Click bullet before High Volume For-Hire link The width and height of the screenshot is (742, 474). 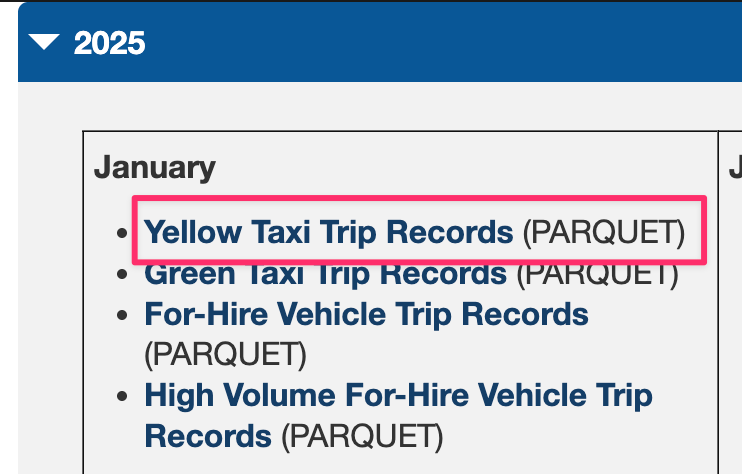tap(123, 396)
